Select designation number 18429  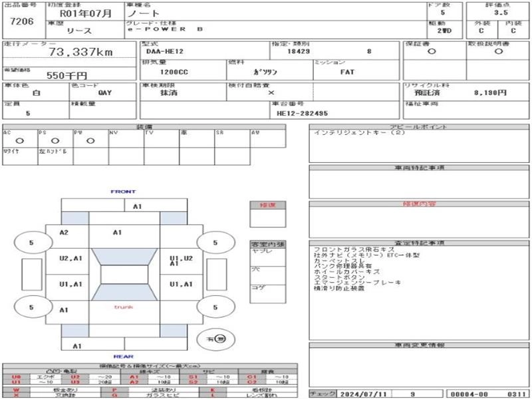coord(299,51)
